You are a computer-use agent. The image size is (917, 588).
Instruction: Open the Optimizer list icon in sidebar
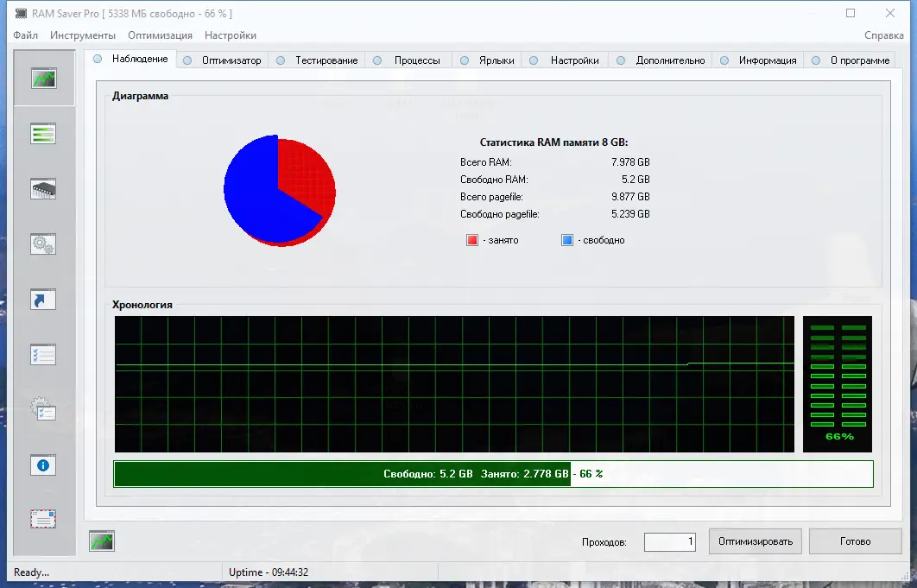tap(44, 132)
